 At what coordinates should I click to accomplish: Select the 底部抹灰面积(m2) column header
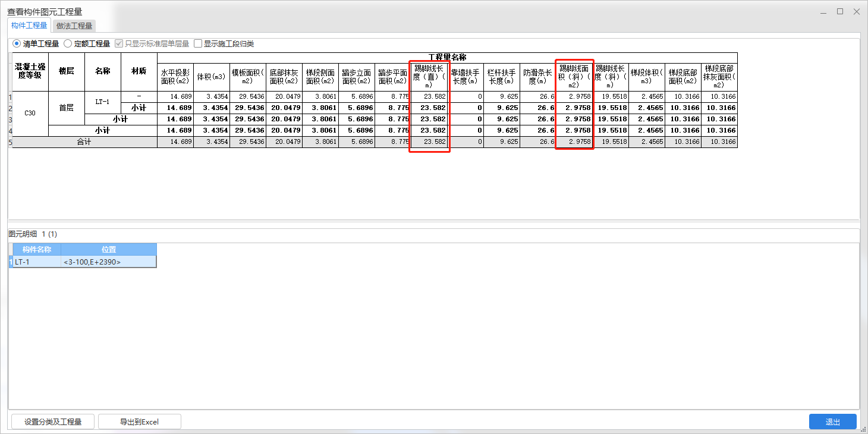coord(284,77)
